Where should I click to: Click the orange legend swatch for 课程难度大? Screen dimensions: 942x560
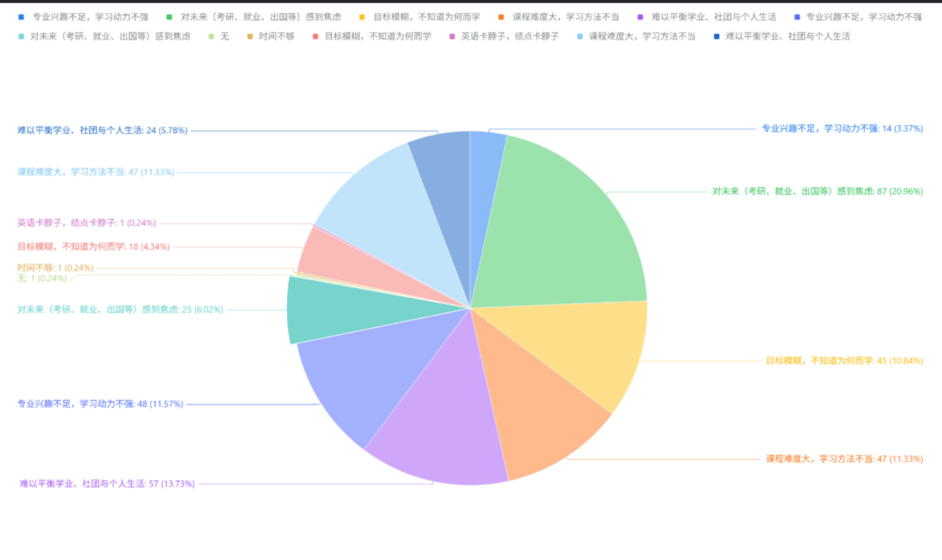coord(501,17)
